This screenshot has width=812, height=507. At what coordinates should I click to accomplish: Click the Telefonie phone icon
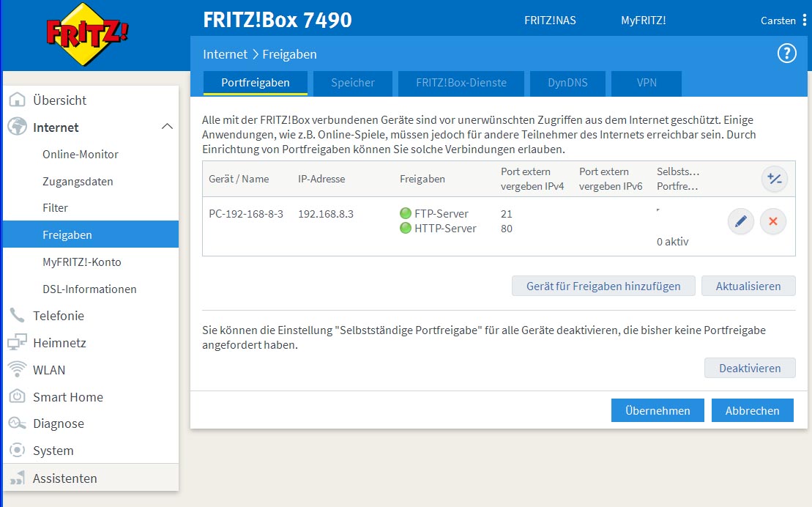point(17,315)
